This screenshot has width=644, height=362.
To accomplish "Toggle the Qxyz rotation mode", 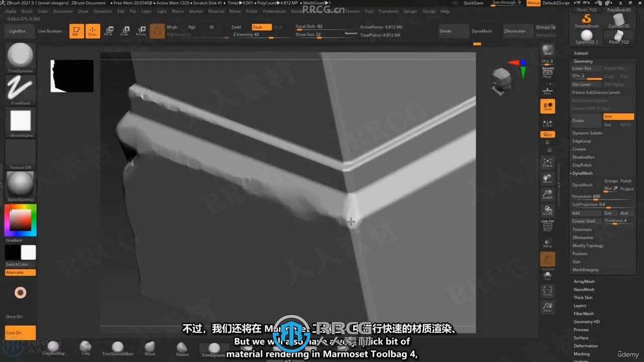I will pos(547,134).
